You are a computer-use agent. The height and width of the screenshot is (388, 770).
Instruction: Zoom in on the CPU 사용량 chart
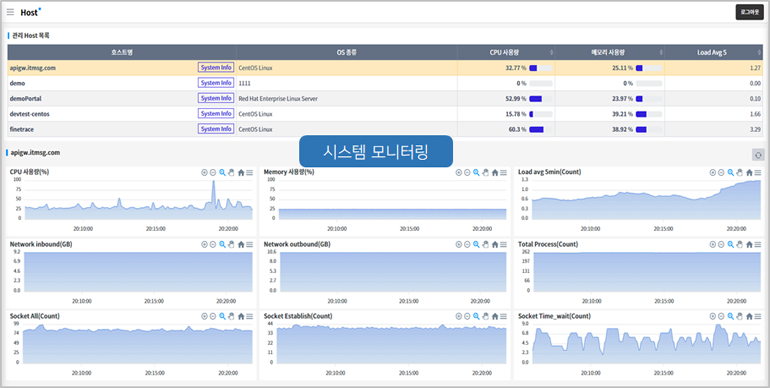[204, 172]
